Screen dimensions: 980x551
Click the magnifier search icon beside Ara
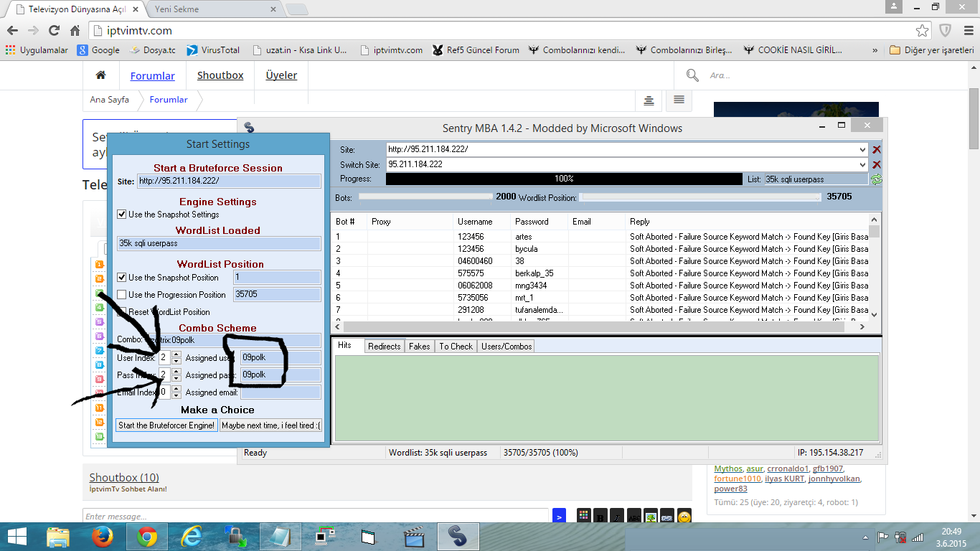pyautogui.click(x=692, y=75)
